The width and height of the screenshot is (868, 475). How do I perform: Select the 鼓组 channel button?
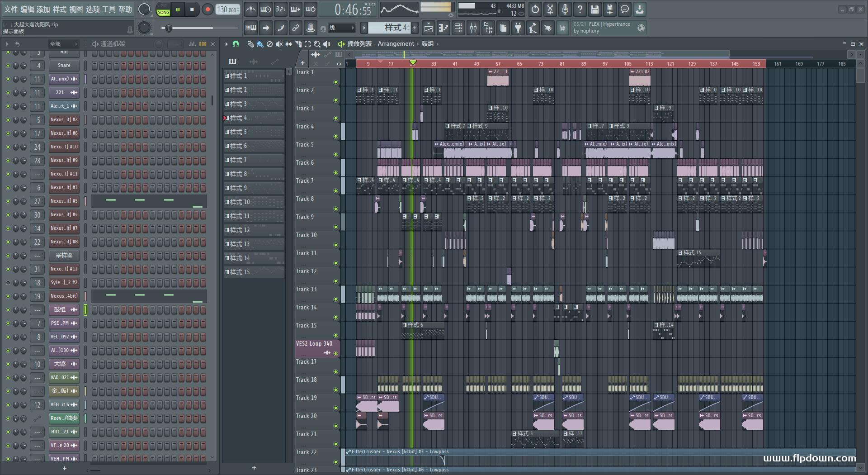point(64,310)
